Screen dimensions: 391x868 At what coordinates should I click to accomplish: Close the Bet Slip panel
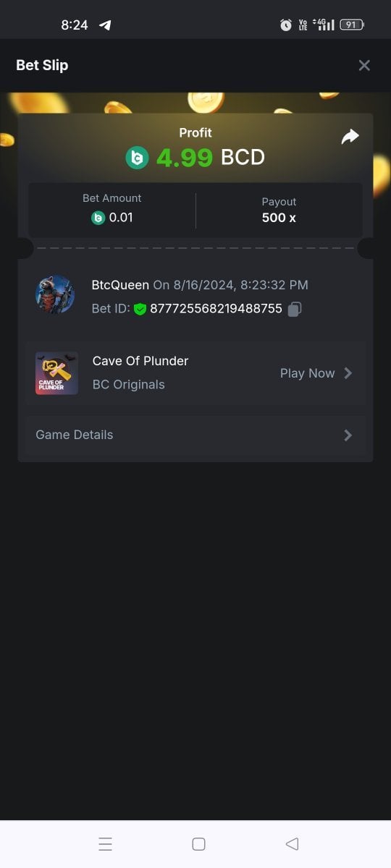pos(364,65)
